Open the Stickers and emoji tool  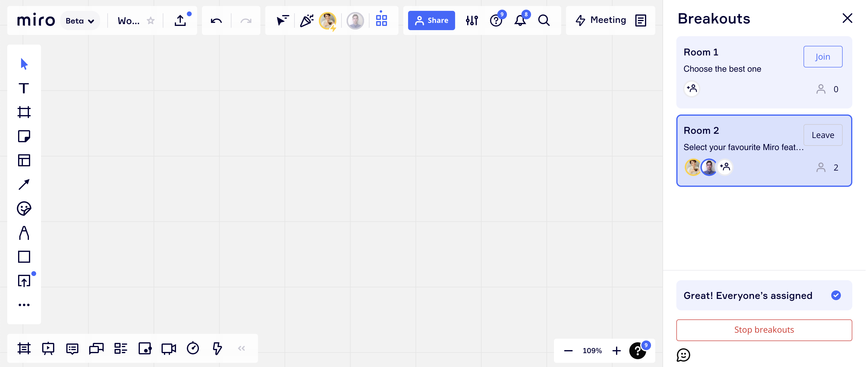(24, 209)
